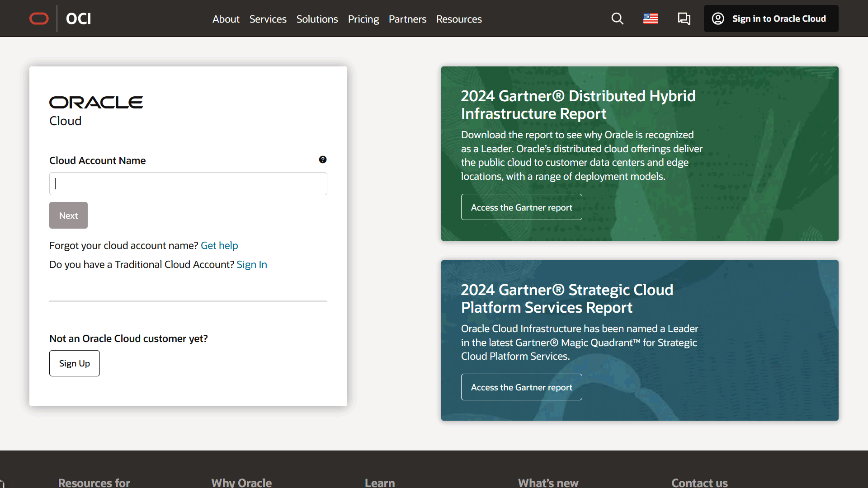Focus the Cloud Account Name field
This screenshot has height=488, width=868.
[x=188, y=183]
